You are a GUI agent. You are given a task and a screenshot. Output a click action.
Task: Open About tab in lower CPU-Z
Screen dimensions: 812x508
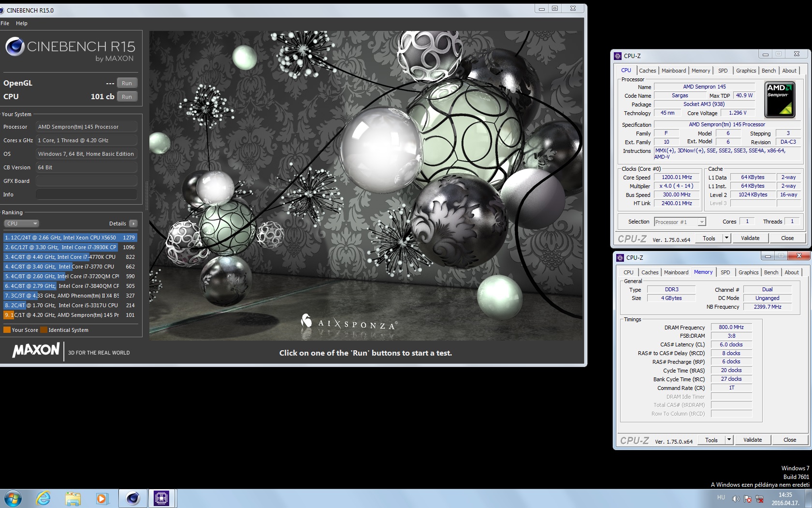click(792, 272)
